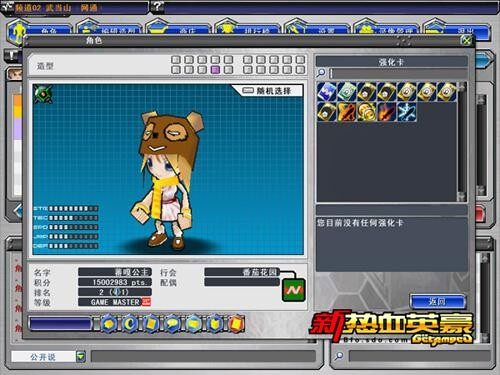This screenshot has width=500, height=375.
Task: Open the 排行榜 (Ranking) top menu tab
Action: pyautogui.click(x=248, y=31)
